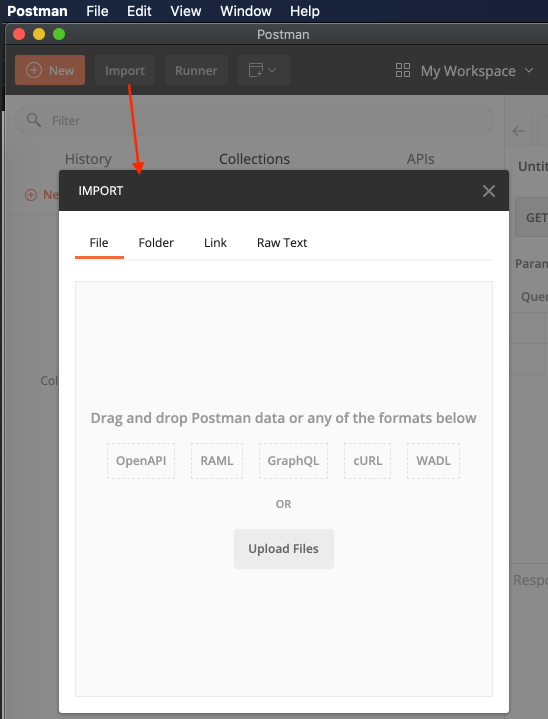This screenshot has width=548, height=719.
Task: Click the green macOS fullscreen button
Action: tap(59, 34)
